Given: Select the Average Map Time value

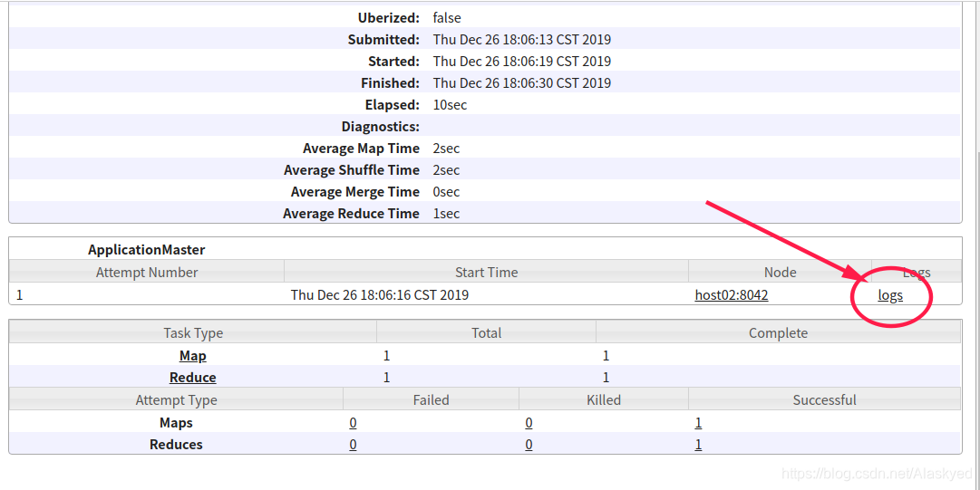Looking at the screenshot, I should 446,149.
